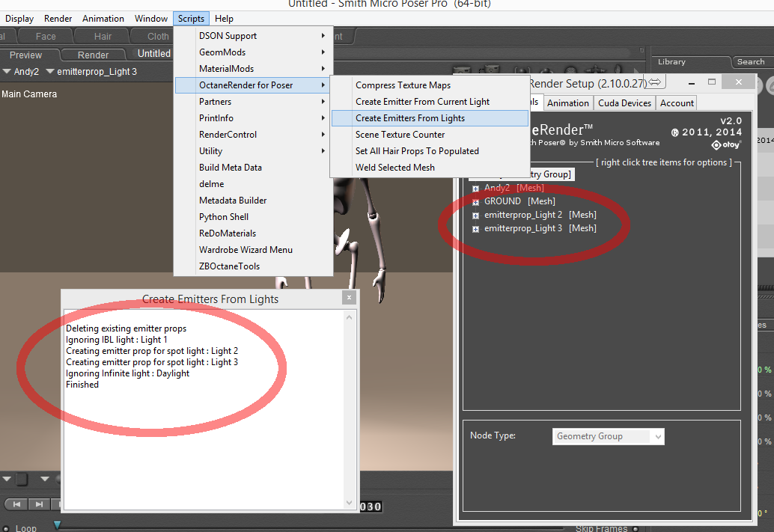Switch to the Hair room tab
This screenshot has width=774, height=532.
(103, 37)
